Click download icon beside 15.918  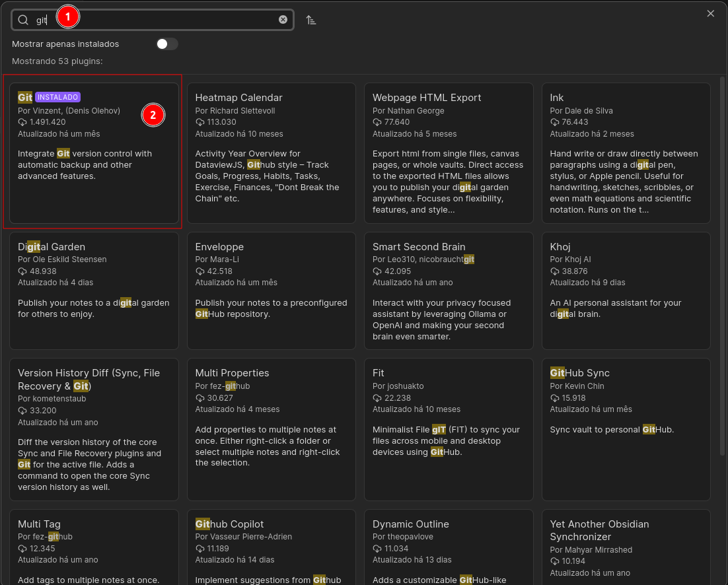click(554, 398)
